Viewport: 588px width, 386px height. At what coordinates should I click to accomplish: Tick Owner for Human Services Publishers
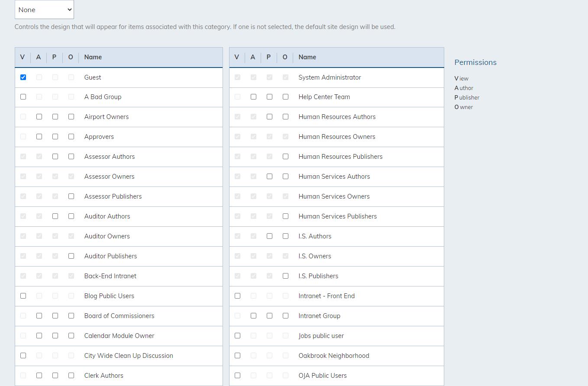point(286,216)
